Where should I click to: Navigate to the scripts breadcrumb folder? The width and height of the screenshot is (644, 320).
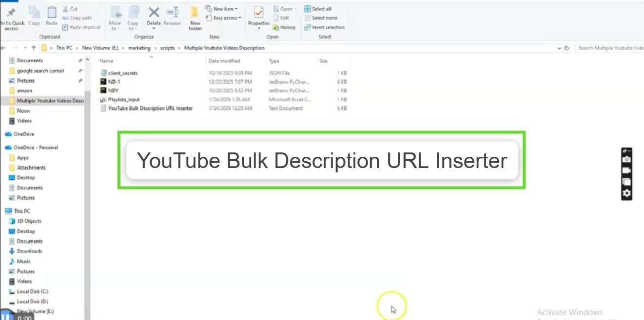click(x=168, y=48)
